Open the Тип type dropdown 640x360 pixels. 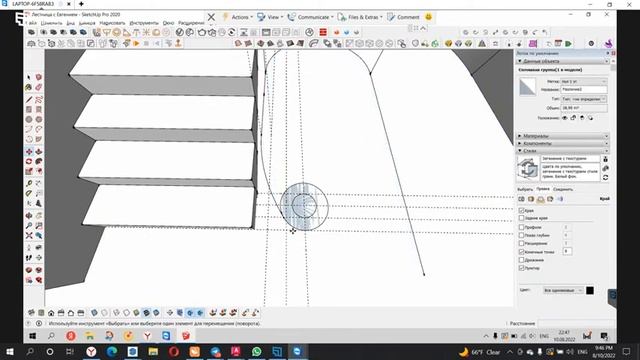[x=584, y=99]
